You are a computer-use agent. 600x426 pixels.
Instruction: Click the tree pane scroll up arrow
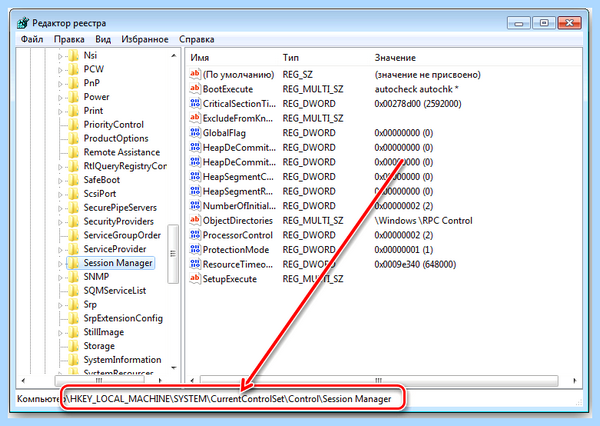(173, 56)
